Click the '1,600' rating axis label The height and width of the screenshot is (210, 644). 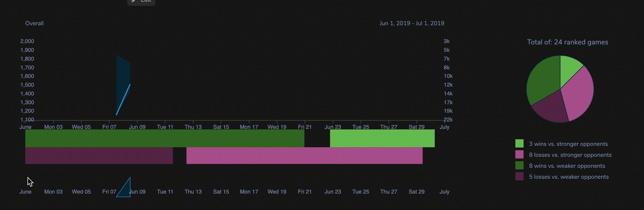pyautogui.click(x=27, y=76)
